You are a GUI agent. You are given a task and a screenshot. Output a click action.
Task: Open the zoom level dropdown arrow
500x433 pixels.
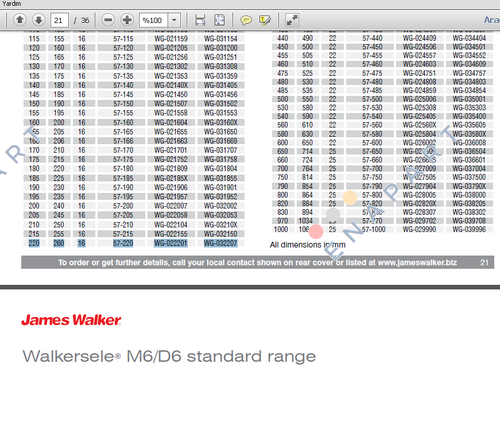point(174,20)
